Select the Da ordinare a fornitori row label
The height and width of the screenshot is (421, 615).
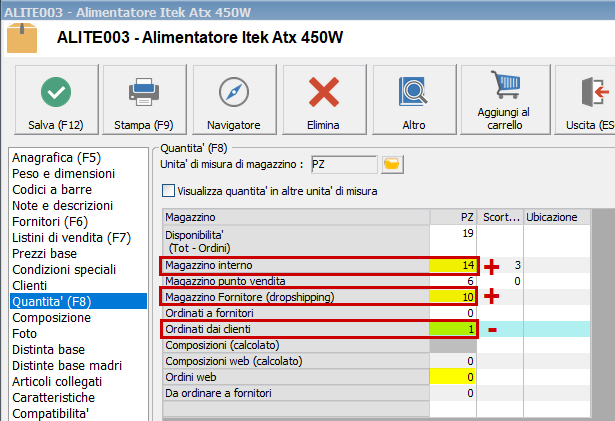(296, 393)
